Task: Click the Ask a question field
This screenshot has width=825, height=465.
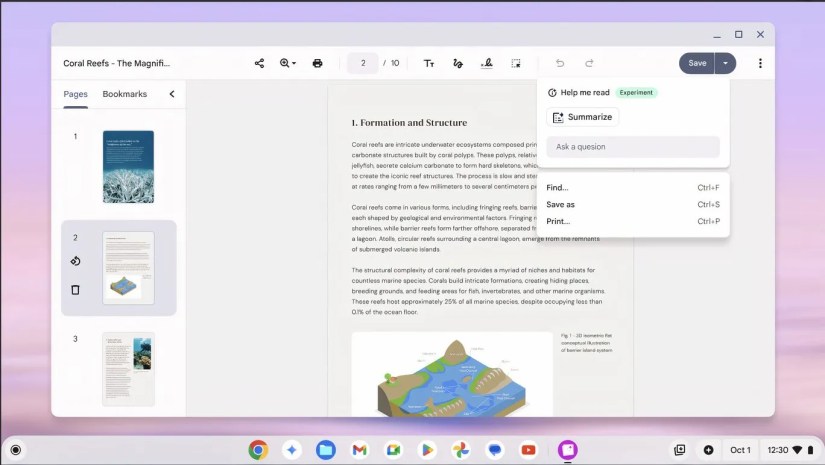Action: point(633,147)
